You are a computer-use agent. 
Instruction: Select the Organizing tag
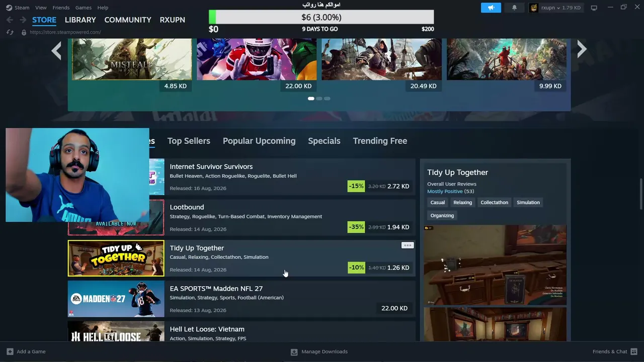pos(442,216)
